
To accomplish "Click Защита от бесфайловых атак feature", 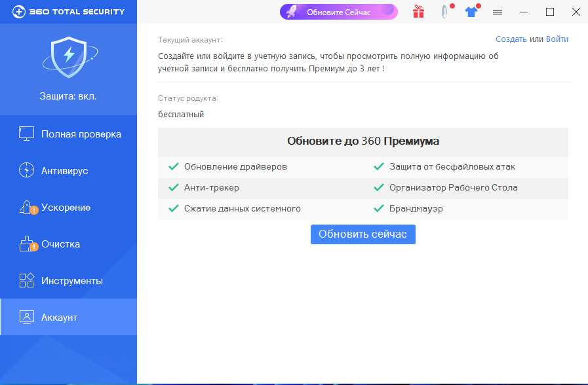I will pos(452,167).
